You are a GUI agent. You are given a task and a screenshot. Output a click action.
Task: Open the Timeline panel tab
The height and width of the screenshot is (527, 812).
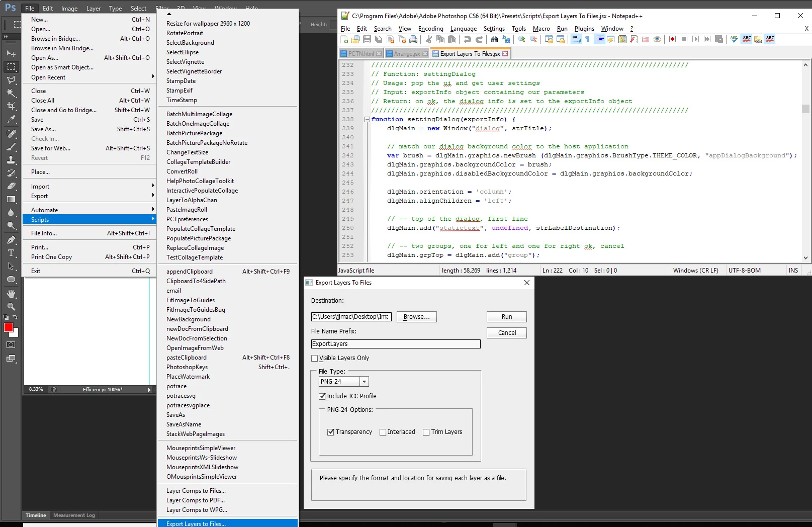pos(36,515)
